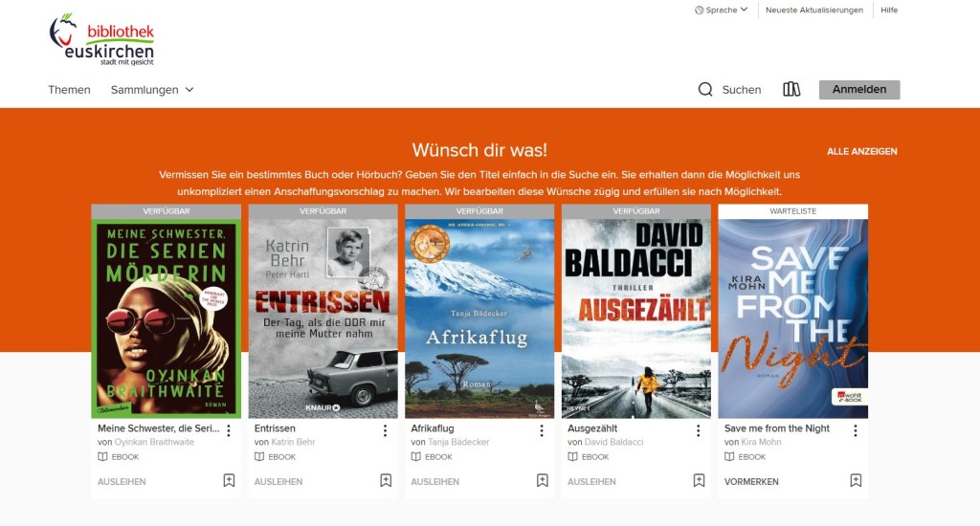This screenshot has width=980, height=526.
Task: Bookmark Meine Schwester, die Serienmörderin to wishlist
Action: (229, 481)
